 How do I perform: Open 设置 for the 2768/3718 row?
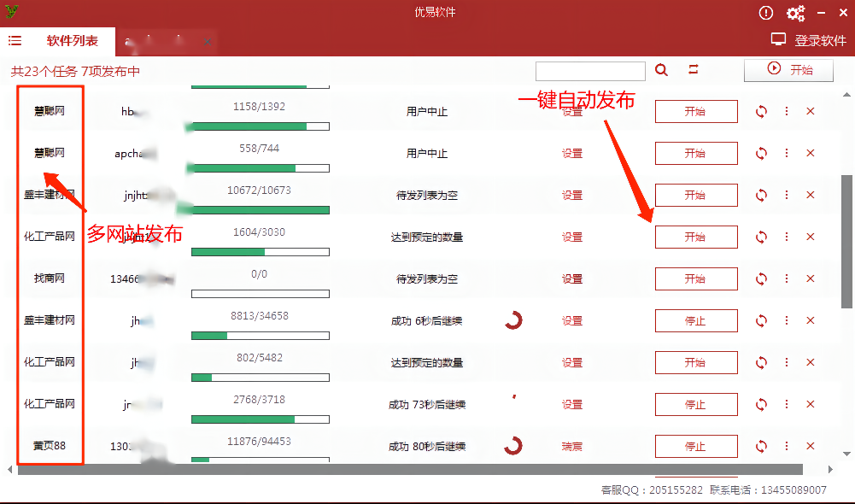pos(572,404)
